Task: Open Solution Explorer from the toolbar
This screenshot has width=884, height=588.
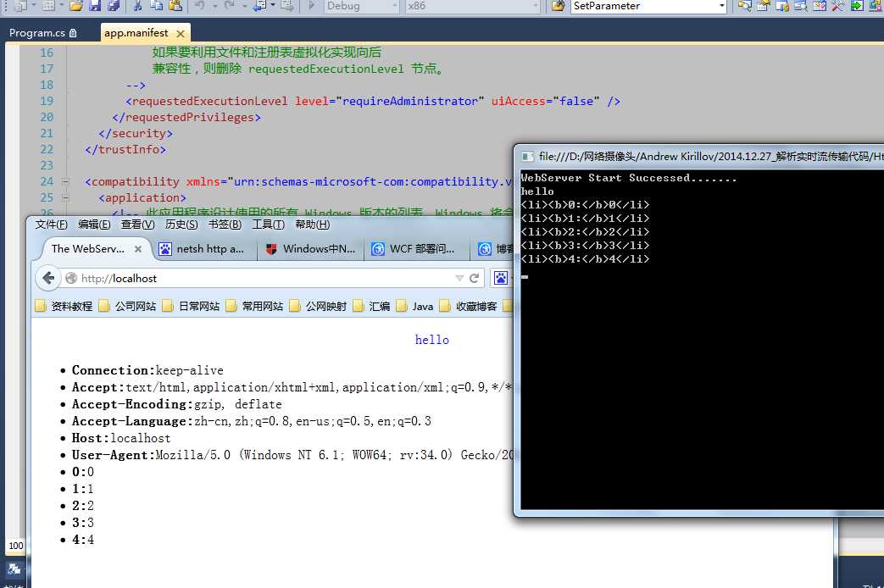Action: [745, 6]
